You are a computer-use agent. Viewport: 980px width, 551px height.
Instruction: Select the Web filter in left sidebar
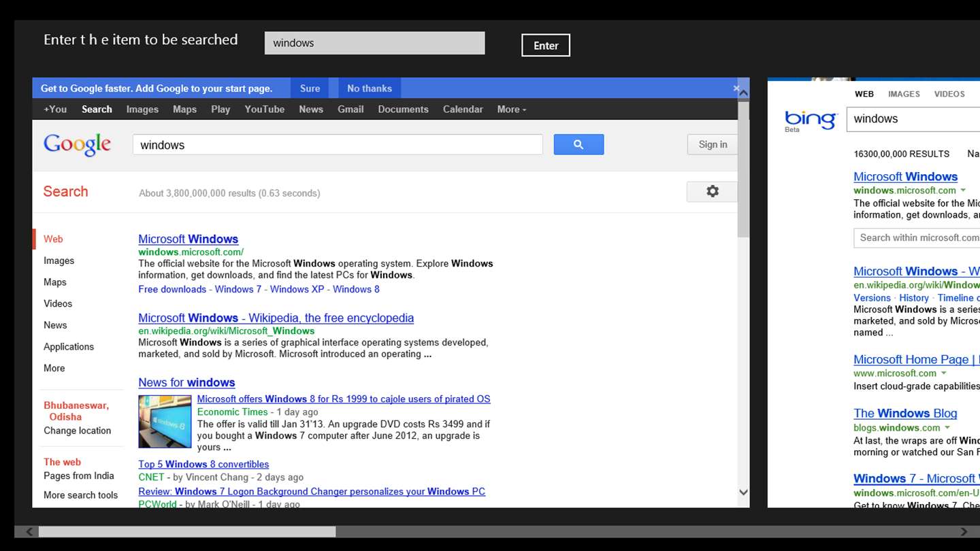53,239
